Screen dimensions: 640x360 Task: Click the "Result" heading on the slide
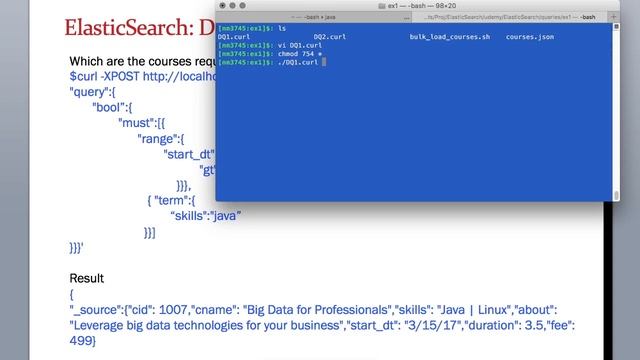[x=87, y=278]
